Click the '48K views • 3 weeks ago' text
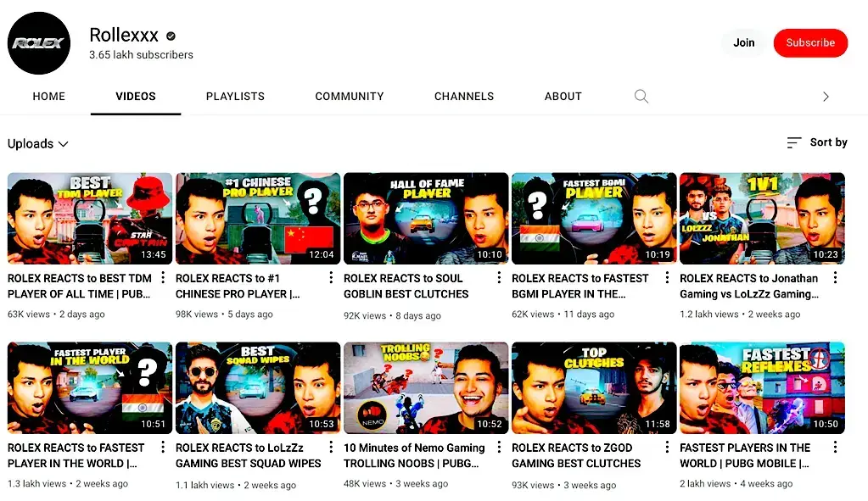Viewport: 868px width, 501px height. click(395, 483)
